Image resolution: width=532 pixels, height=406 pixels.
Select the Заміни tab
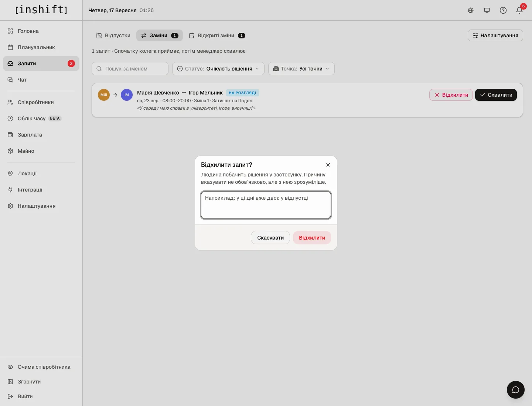tap(160, 35)
